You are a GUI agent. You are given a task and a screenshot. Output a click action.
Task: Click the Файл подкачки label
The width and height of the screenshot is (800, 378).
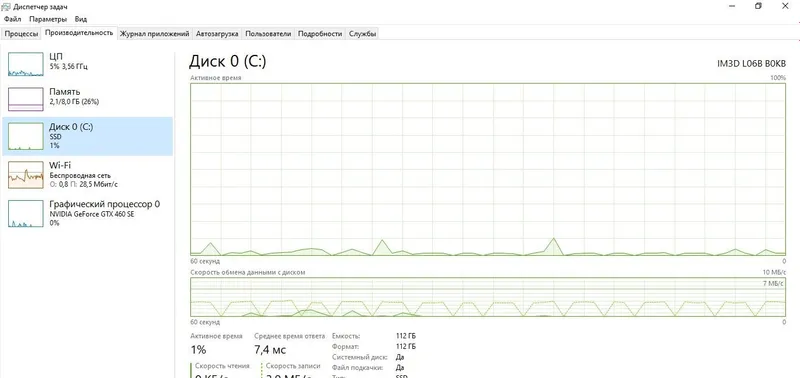(357, 367)
